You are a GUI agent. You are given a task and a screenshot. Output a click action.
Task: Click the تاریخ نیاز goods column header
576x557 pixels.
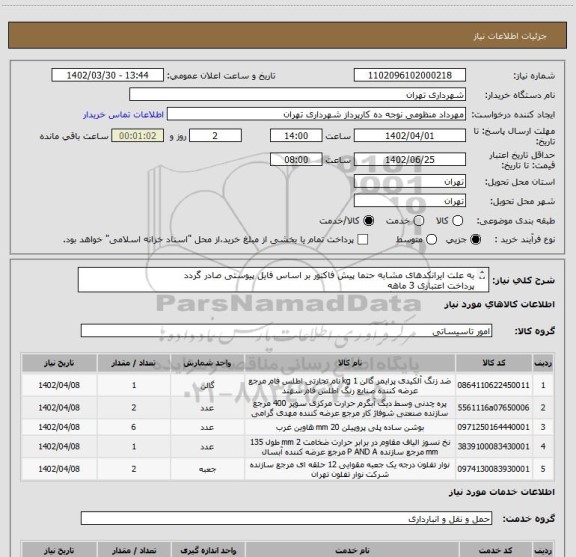tap(59, 363)
